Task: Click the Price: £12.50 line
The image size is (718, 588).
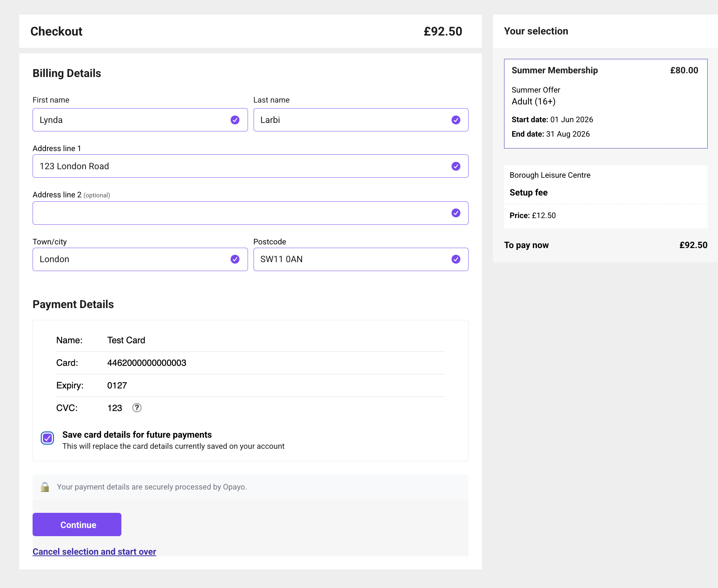Action: point(533,216)
